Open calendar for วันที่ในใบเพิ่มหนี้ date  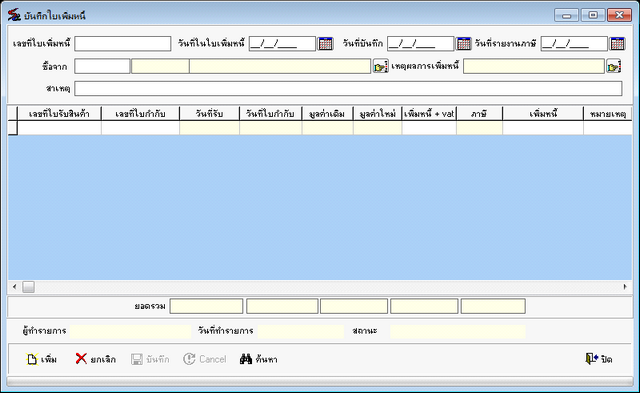(325, 43)
